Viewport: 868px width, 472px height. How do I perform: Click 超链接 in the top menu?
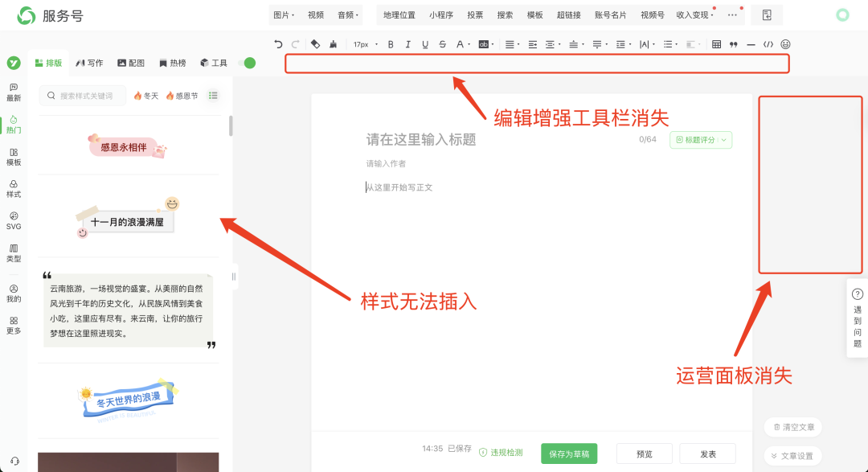(x=568, y=15)
